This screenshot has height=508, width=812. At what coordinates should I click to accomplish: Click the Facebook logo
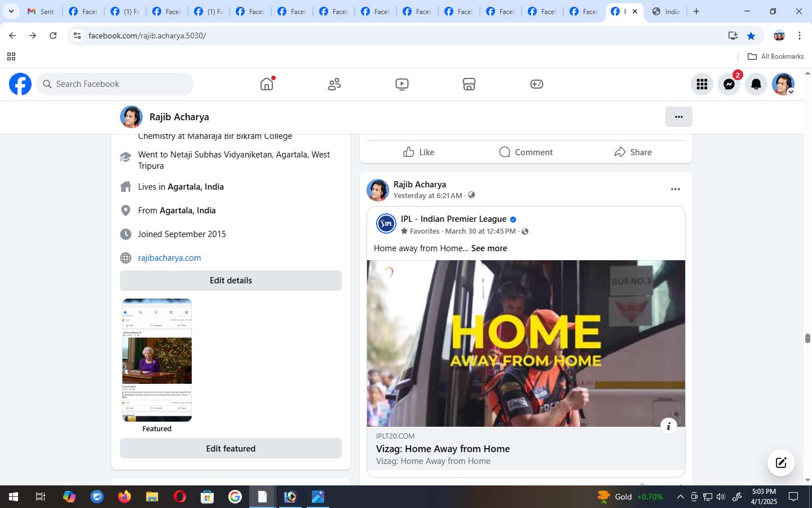(x=20, y=84)
